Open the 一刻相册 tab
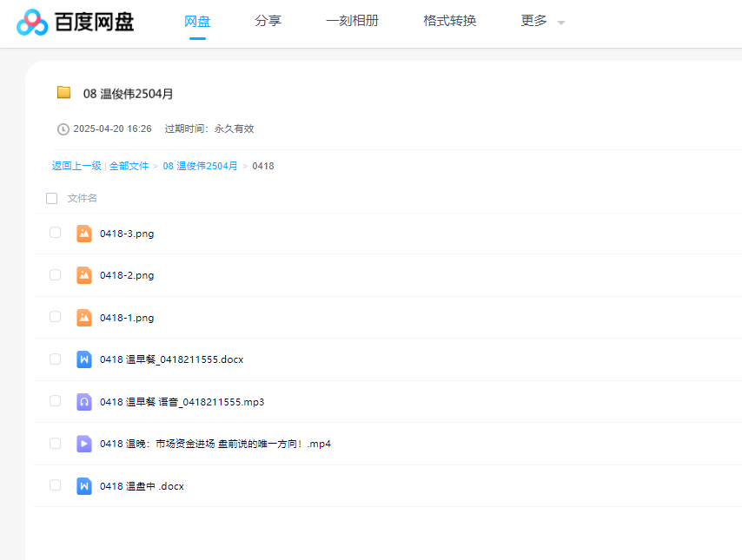742x560 pixels. pos(352,21)
